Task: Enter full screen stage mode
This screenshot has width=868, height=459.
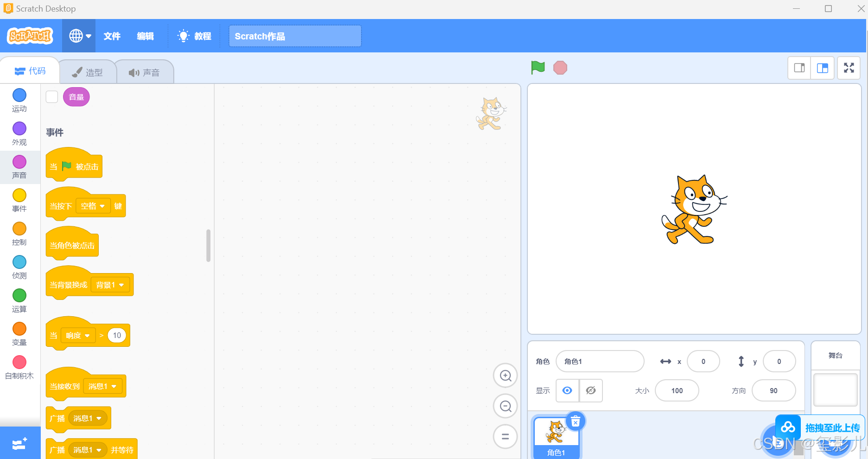Action: point(849,68)
